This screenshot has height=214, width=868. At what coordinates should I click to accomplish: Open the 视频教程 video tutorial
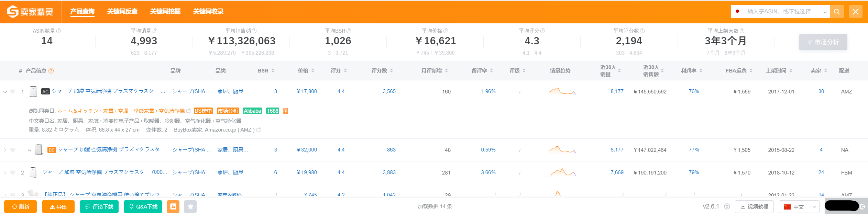754,206
